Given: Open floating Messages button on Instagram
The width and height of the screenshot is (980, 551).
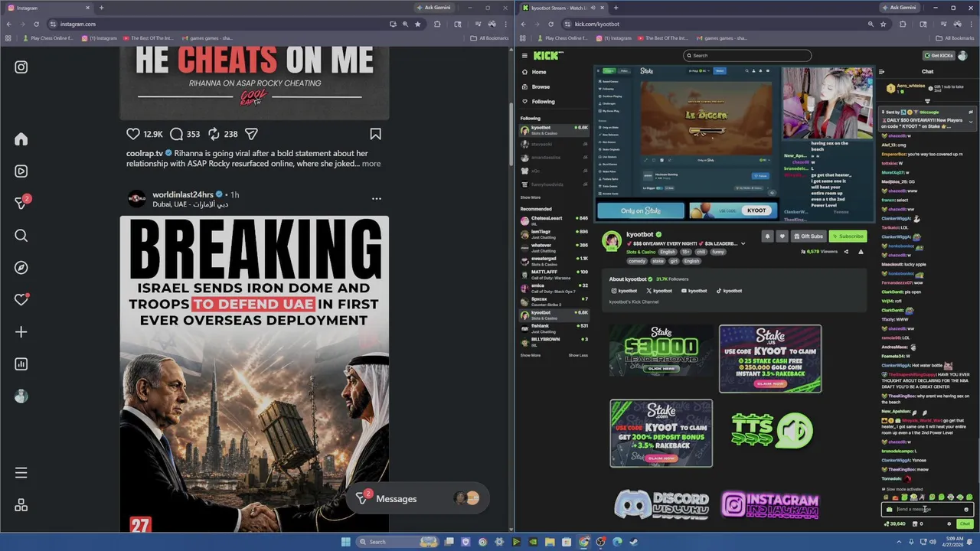Looking at the screenshot, I should pyautogui.click(x=418, y=499).
